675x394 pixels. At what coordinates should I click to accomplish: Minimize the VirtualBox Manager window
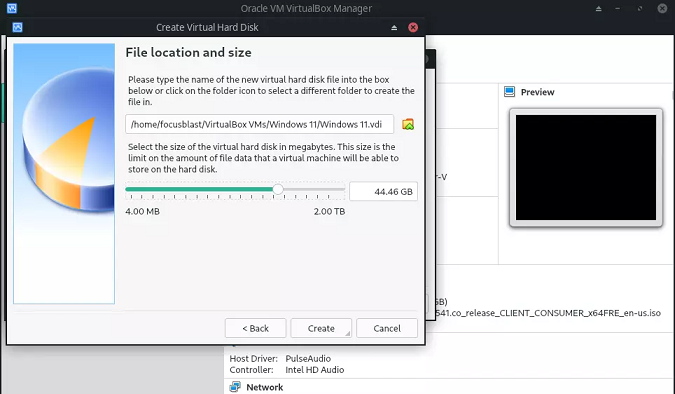click(x=618, y=9)
